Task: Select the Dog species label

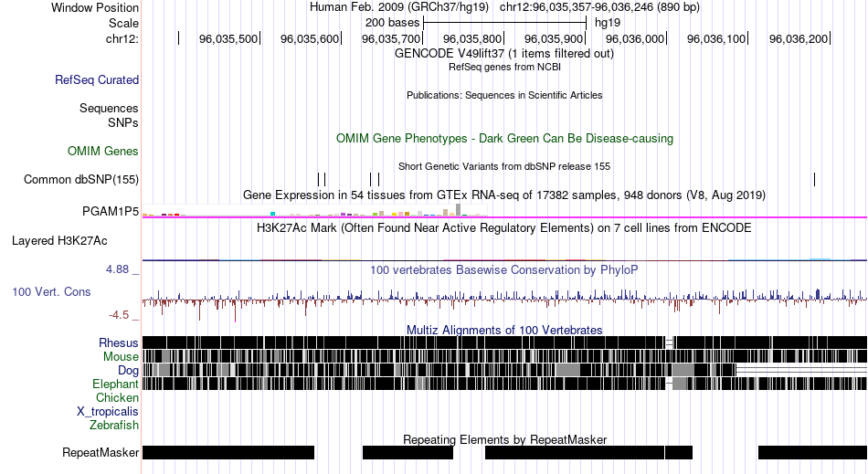Action: coord(128,371)
